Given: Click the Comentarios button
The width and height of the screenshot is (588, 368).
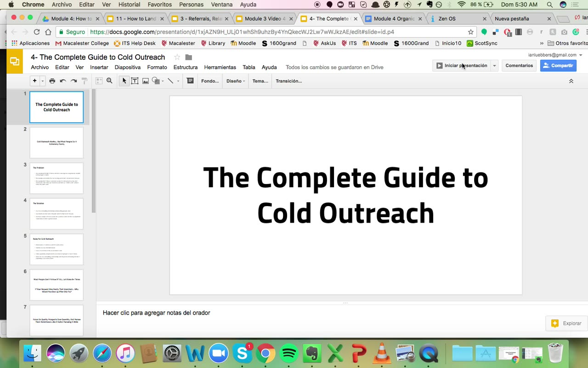Looking at the screenshot, I should coord(519,66).
